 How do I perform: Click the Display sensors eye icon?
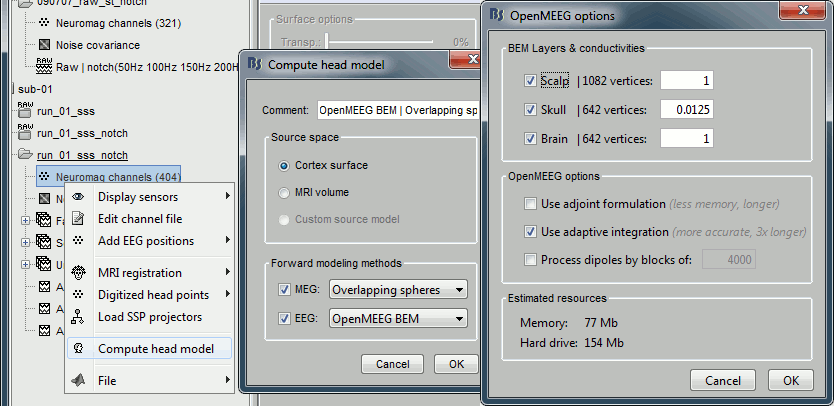(x=78, y=197)
